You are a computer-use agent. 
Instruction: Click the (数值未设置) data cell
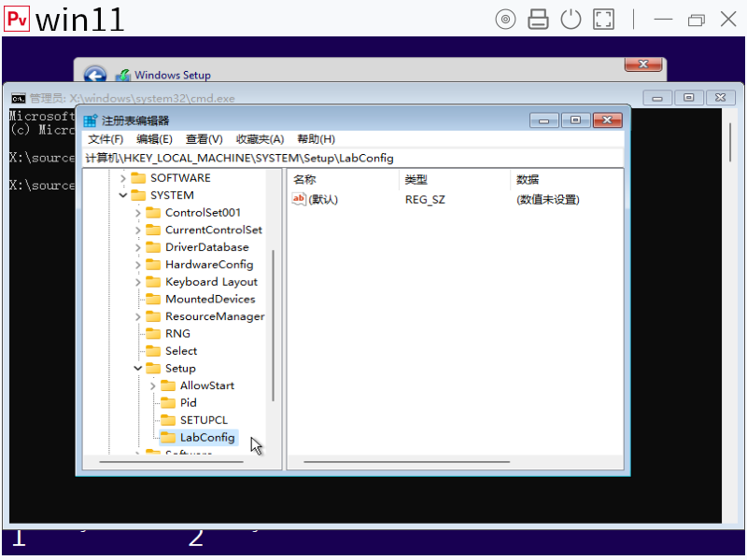pyautogui.click(x=548, y=200)
